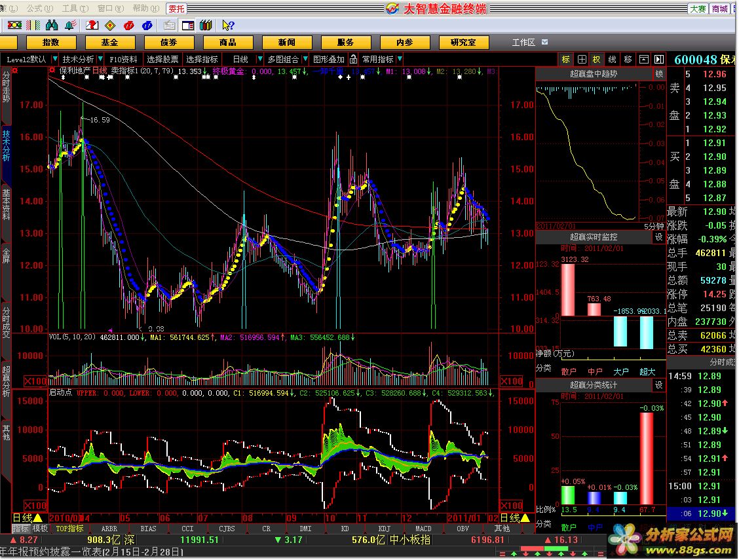Toggle the 移 move button
Screen dimensions: 739x560
pos(628,60)
